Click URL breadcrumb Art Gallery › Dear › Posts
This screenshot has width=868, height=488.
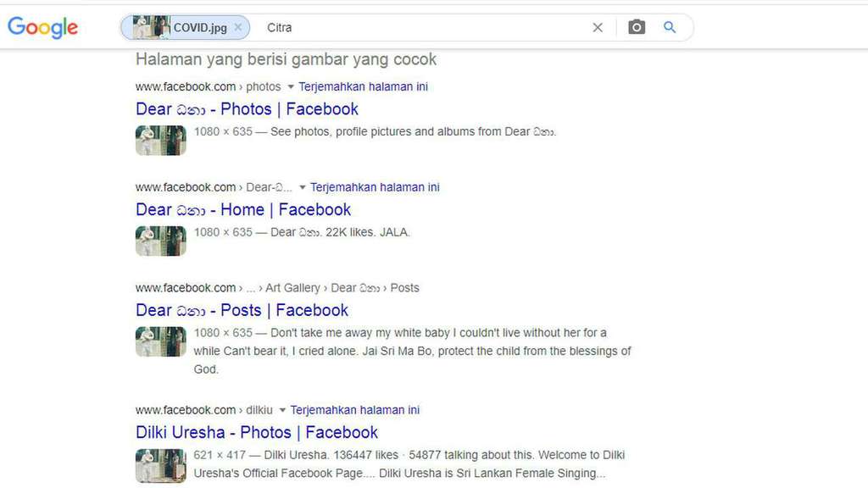tap(342, 288)
